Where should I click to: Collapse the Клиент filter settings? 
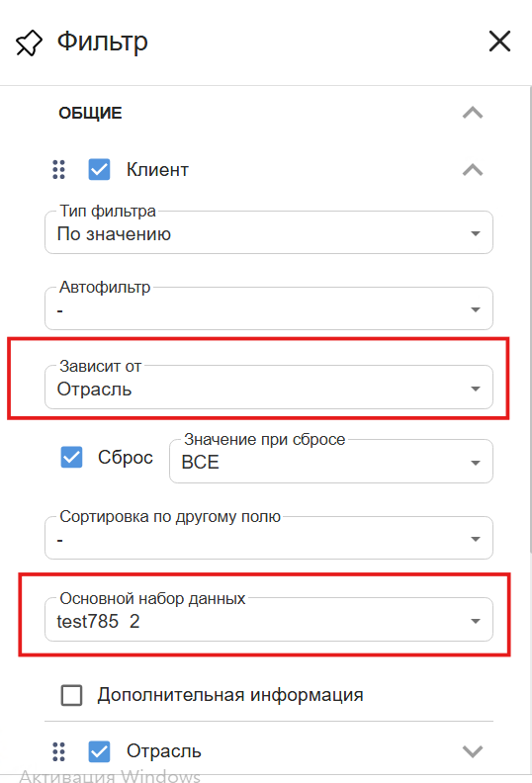(x=473, y=170)
